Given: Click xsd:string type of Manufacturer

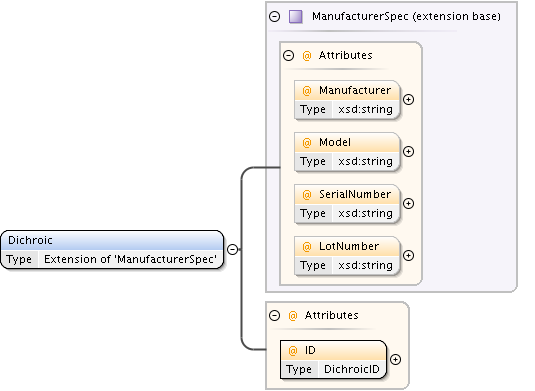Looking at the screenshot, I should click(x=365, y=110).
